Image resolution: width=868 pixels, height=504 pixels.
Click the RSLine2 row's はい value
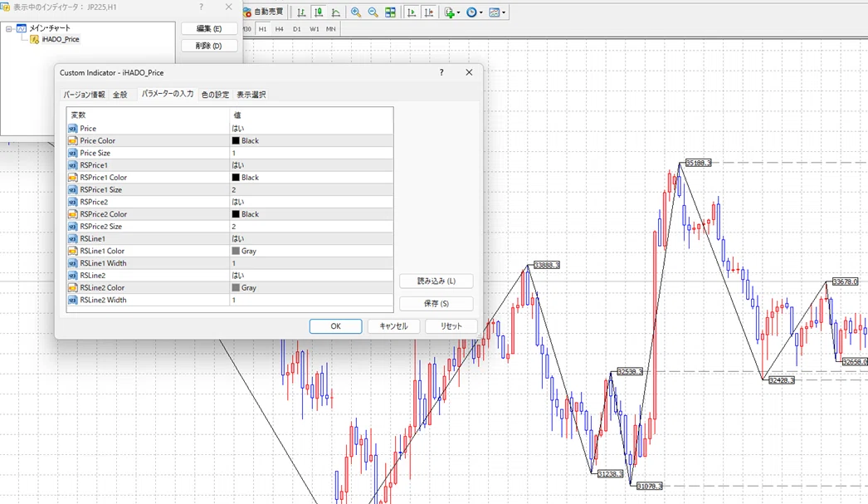click(238, 276)
